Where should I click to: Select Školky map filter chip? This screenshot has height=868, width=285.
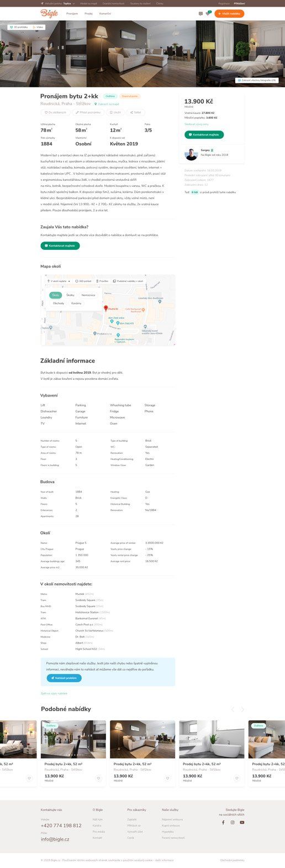tap(70, 295)
